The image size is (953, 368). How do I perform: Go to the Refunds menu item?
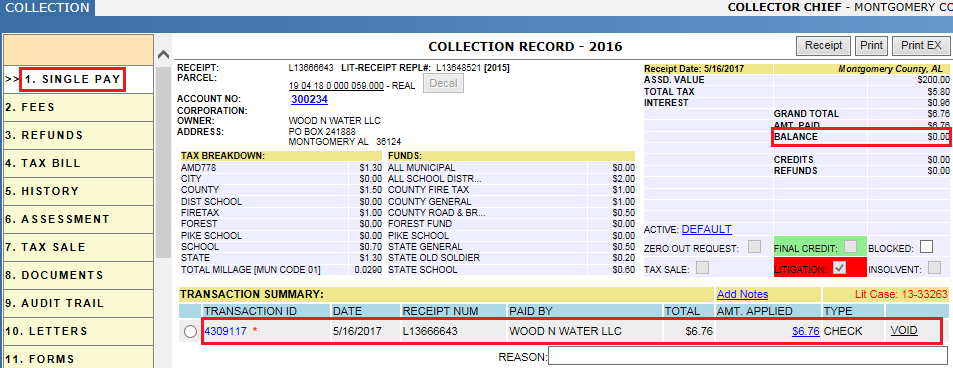point(77,136)
